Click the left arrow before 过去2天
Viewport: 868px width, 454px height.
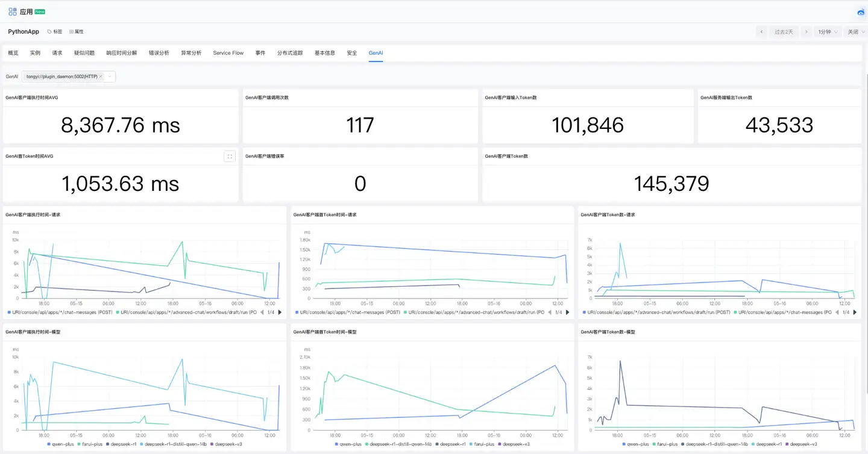coord(761,31)
